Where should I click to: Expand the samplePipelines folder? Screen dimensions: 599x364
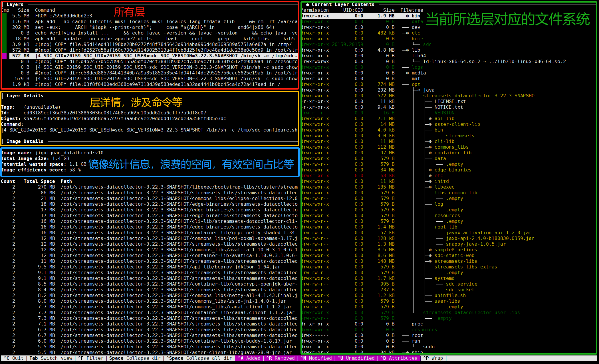[x=430, y=250]
